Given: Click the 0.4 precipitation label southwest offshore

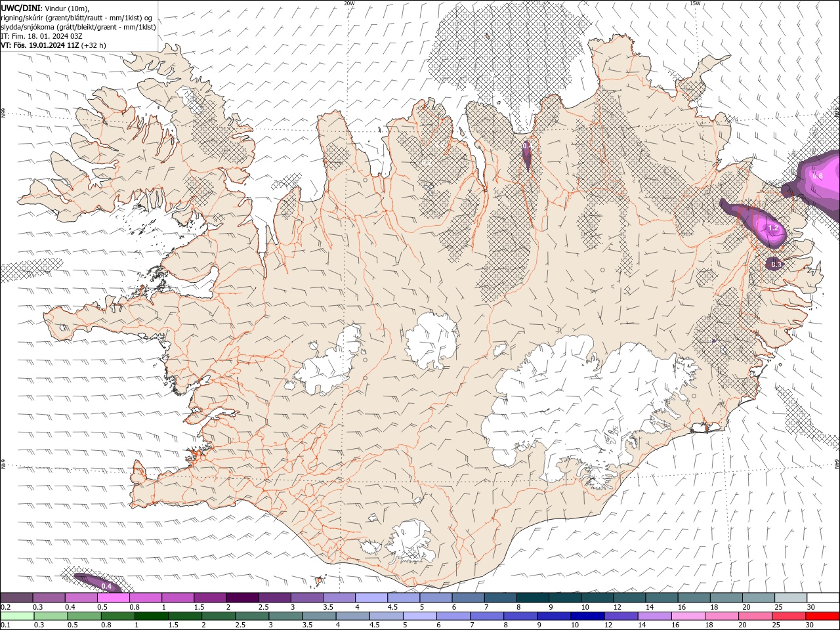Looking at the screenshot, I should click(x=106, y=586).
